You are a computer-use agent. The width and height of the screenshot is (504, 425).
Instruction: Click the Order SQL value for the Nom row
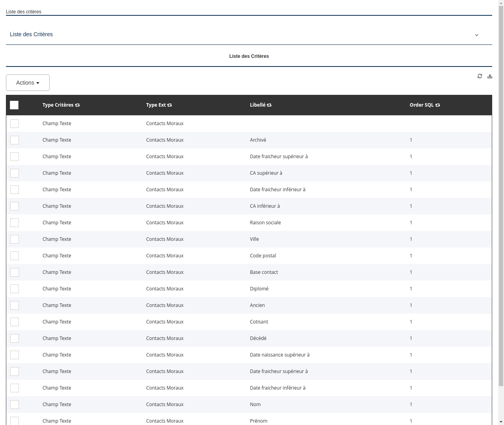coord(411,404)
